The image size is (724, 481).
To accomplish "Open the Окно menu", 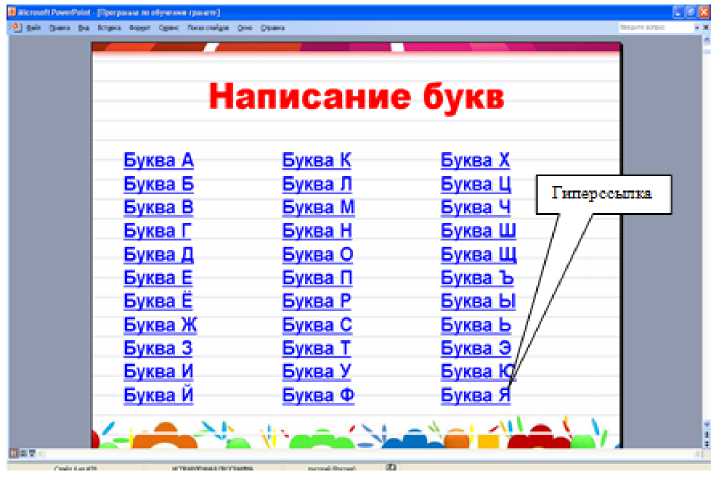I will tap(245, 28).
